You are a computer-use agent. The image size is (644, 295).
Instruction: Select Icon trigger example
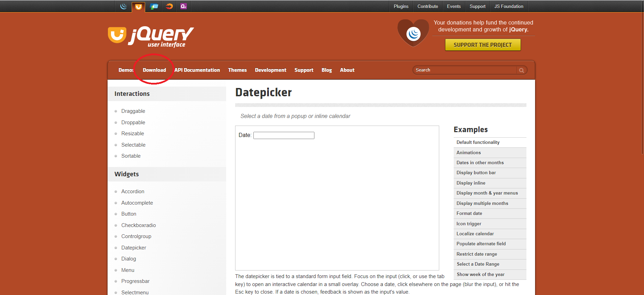(490, 224)
